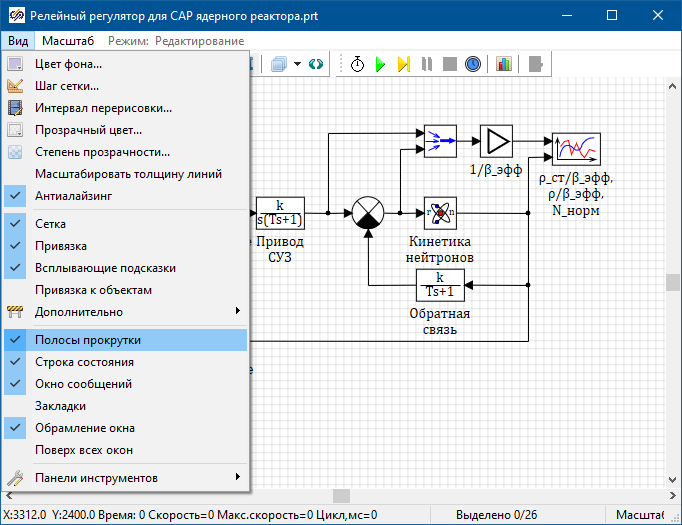Image resolution: width=682 pixels, height=525 pixels.
Task: Click the vertical scrollbar thumb
Action: pos(674,282)
